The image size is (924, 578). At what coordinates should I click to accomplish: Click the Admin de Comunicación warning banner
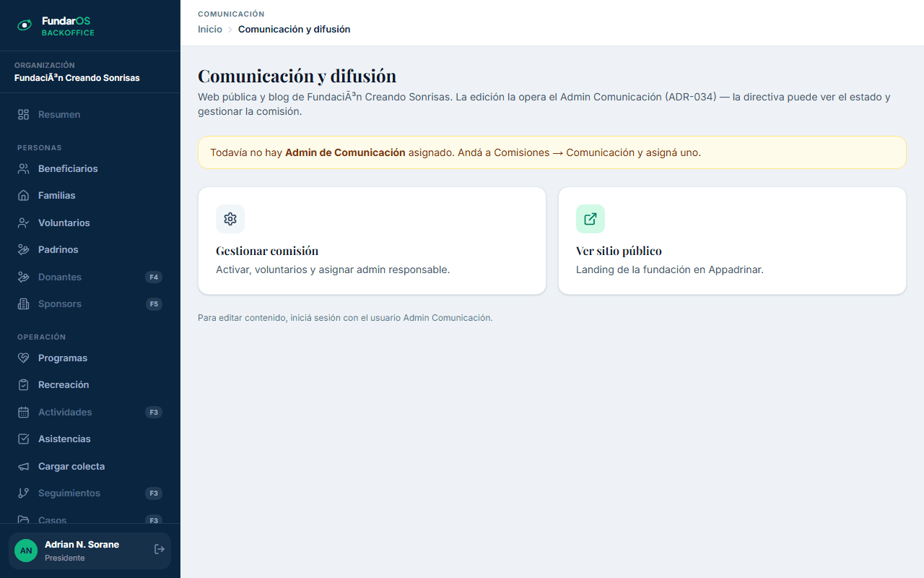pos(552,152)
